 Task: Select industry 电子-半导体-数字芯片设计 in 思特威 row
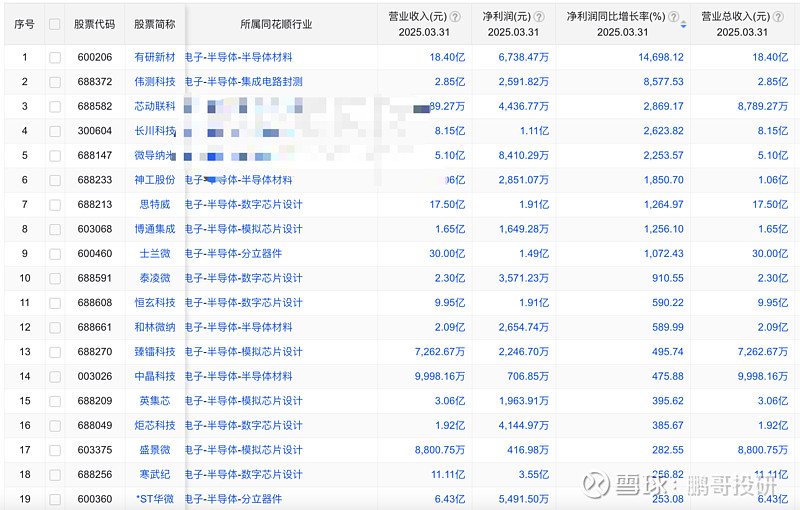click(x=243, y=205)
